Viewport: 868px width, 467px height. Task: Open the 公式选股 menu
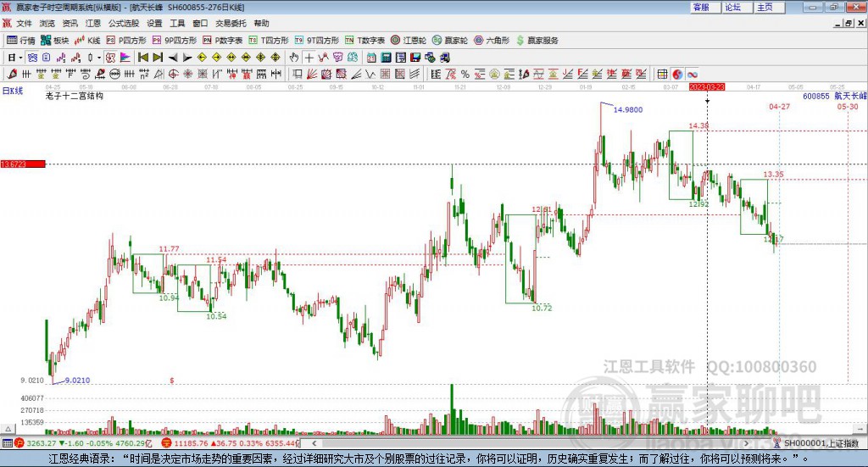click(x=124, y=23)
